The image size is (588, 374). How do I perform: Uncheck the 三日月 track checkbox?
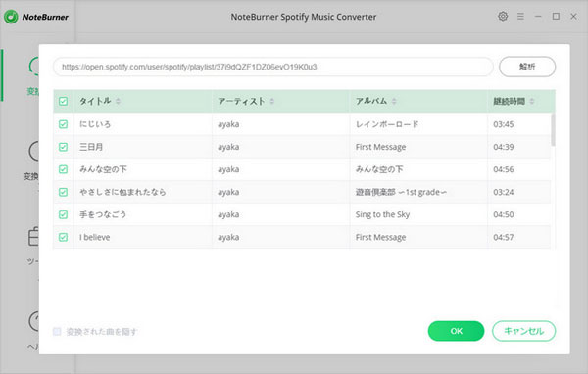point(63,147)
